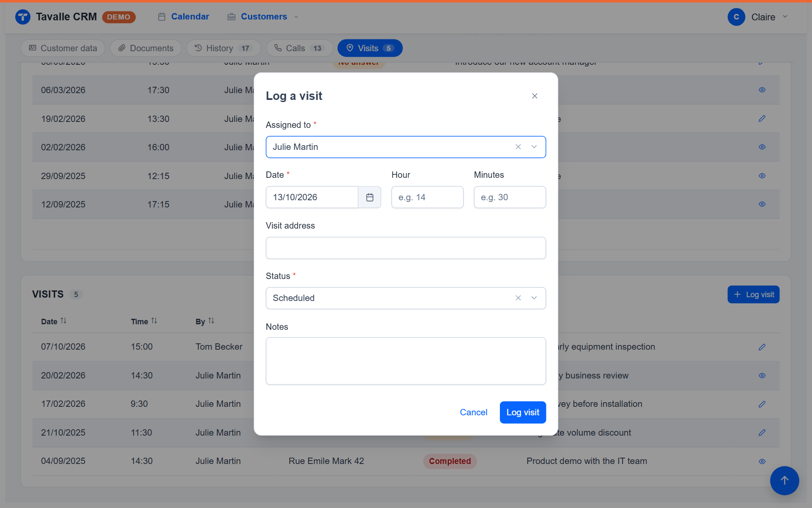Edit the 21/10/2025 visit
The width and height of the screenshot is (812, 508).
pyautogui.click(x=762, y=433)
